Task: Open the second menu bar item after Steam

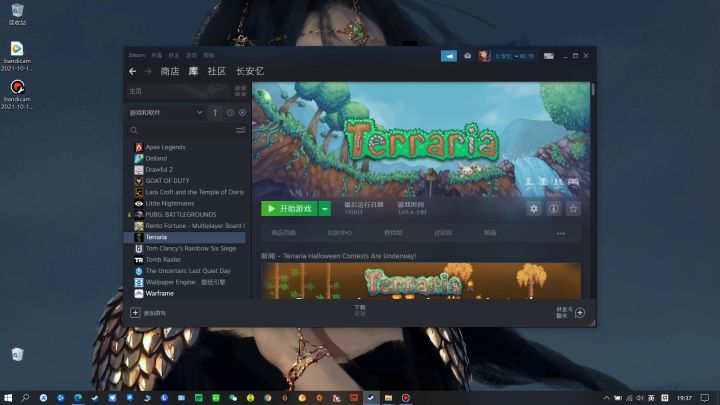Action: pyautogui.click(x=157, y=55)
